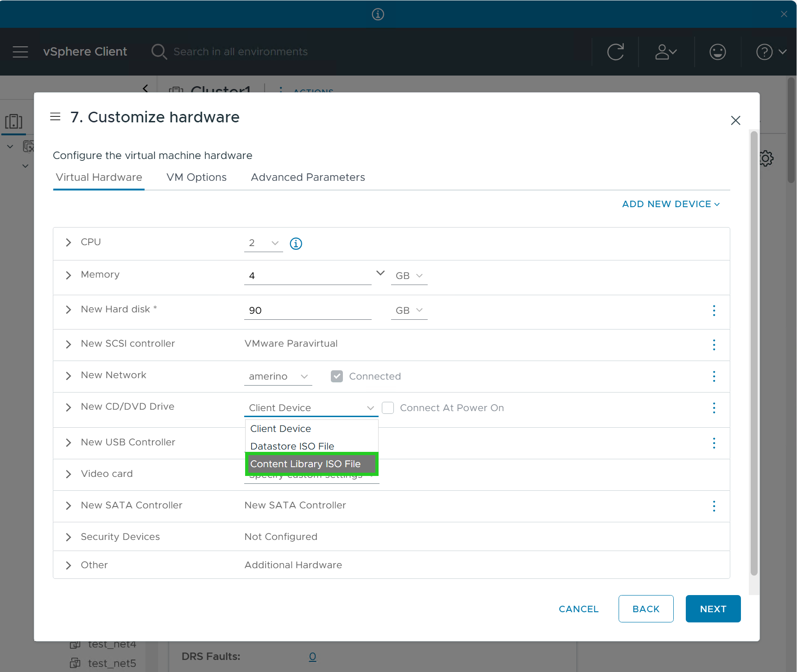Screen dimensions: 797x672
Task: Click the refresh icon in the header
Action: click(615, 52)
